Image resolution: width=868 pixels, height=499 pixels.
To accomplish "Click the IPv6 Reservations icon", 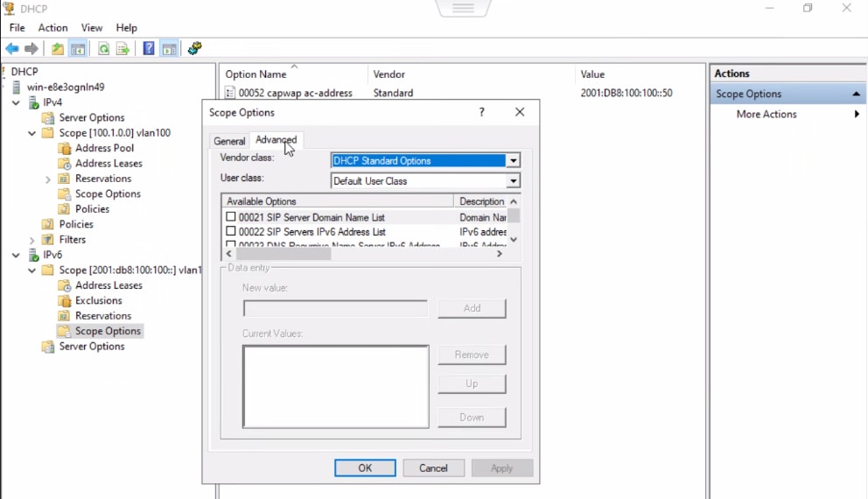I will tap(65, 316).
